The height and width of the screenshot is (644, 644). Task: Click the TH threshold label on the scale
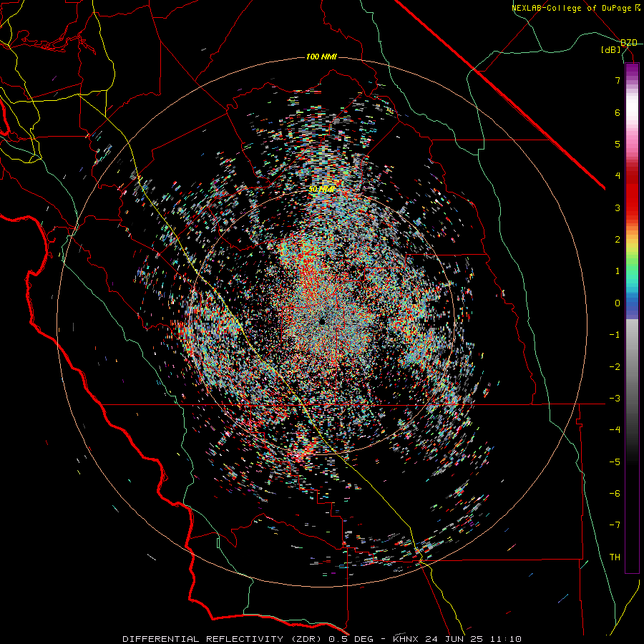pos(615,557)
